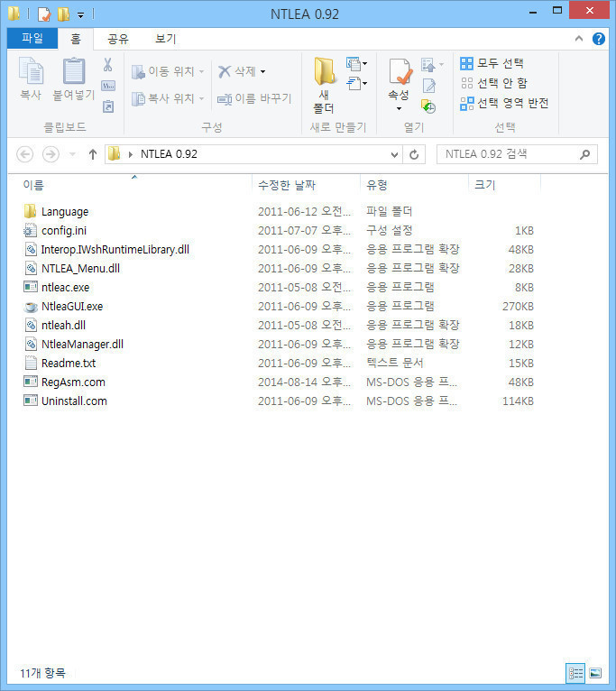Click the Back navigation arrow

[25, 154]
